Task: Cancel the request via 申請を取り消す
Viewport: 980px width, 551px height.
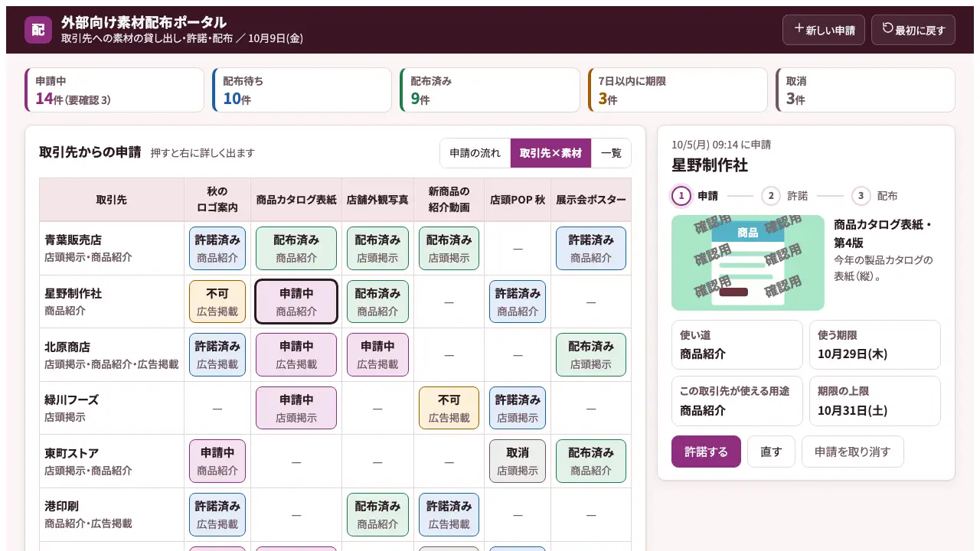Action: [852, 452]
